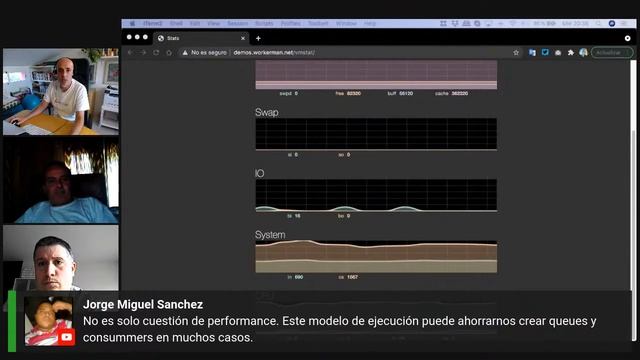The image size is (640, 360).
Task: Select bottom webcam of man against white wall
Action: click(x=61, y=258)
